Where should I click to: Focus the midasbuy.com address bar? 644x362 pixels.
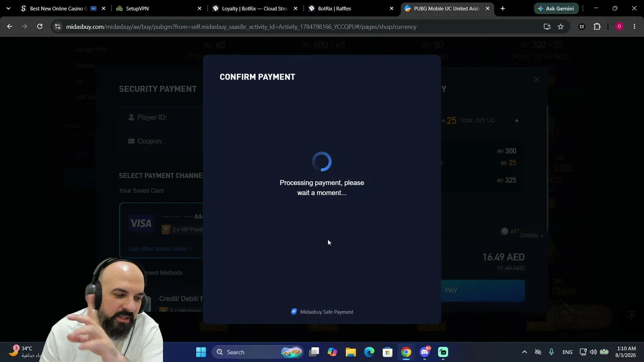(x=302, y=27)
